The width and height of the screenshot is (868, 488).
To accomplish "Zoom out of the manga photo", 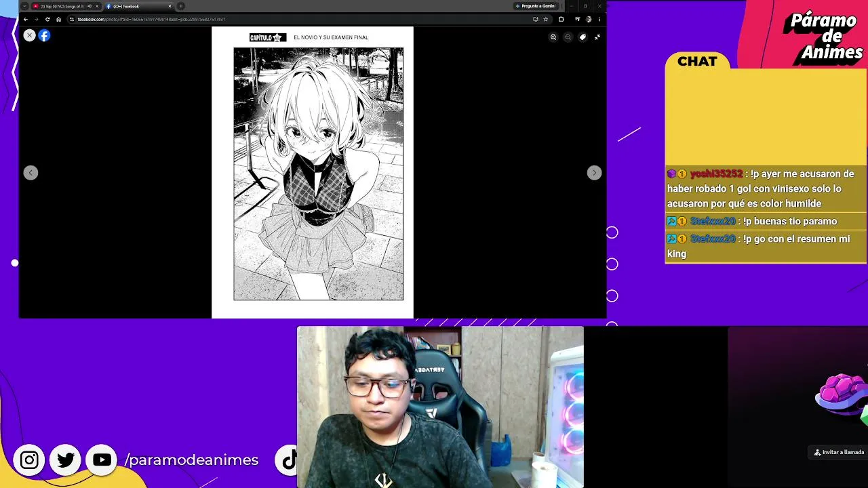I will 568,37.
